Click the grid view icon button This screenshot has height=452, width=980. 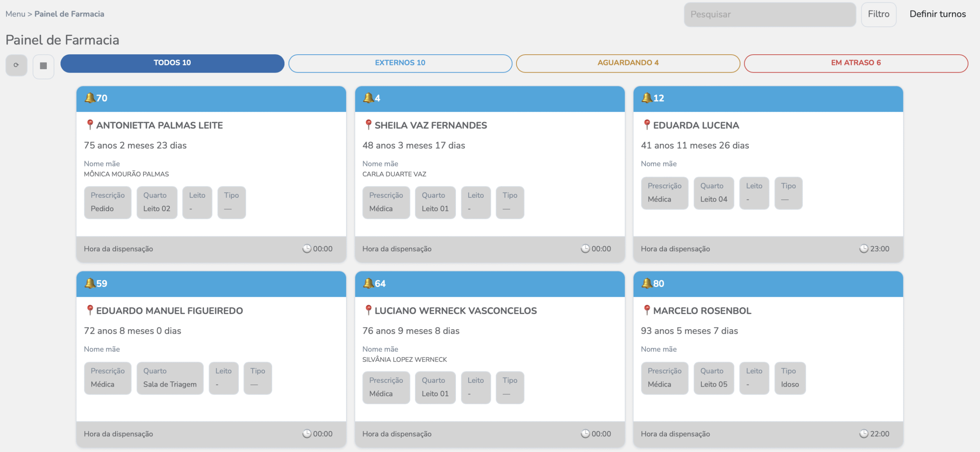[43, 66]
